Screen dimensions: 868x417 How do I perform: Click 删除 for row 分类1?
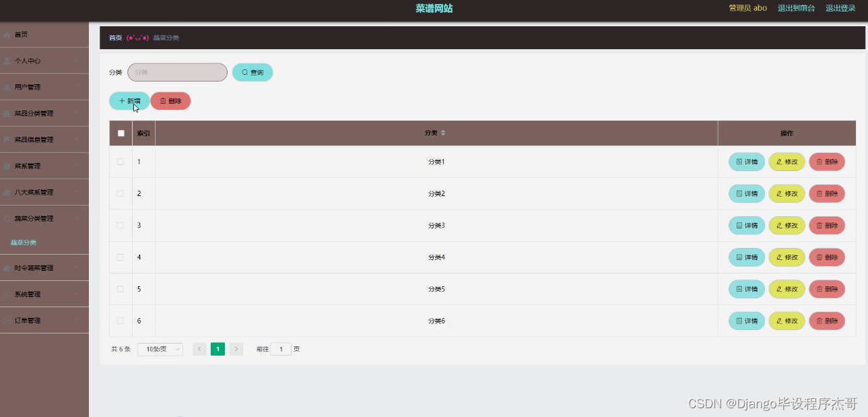click(x=827, y=162)
